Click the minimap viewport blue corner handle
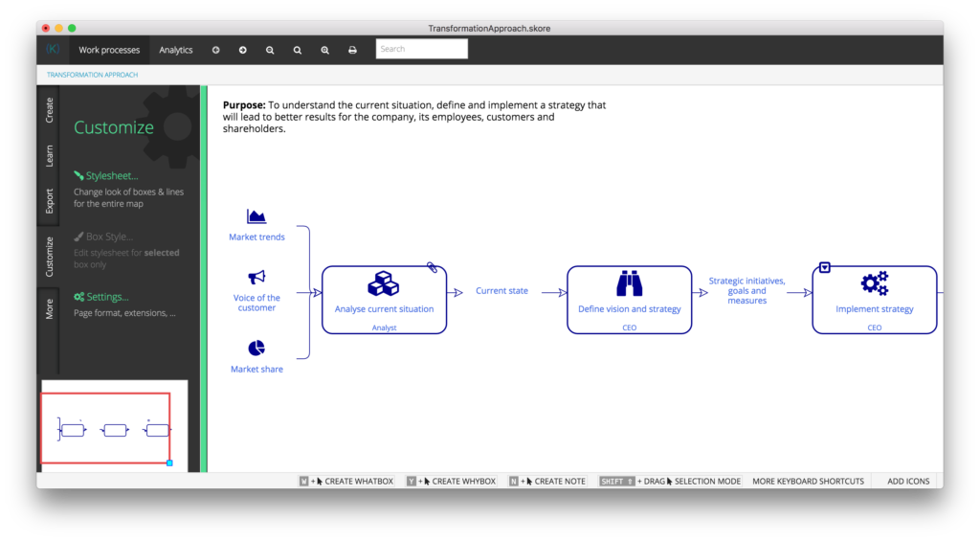980x541 pixels. click(x=169, y=462)
